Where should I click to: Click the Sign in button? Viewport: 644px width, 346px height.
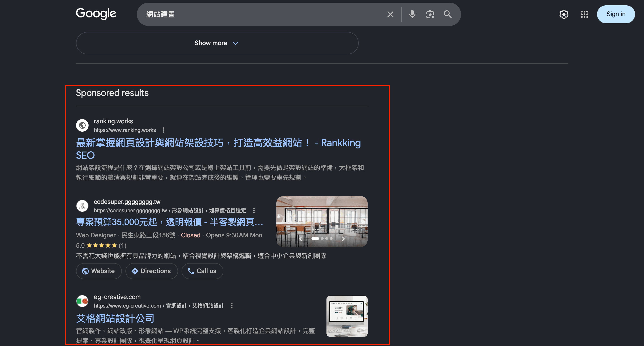616,14
